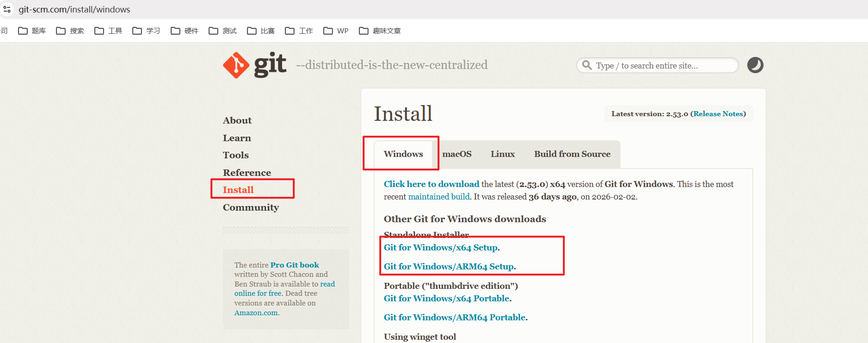Click the Pro Git book link
This screenshot has width=868, height=343.
click(x=295, y=265)
